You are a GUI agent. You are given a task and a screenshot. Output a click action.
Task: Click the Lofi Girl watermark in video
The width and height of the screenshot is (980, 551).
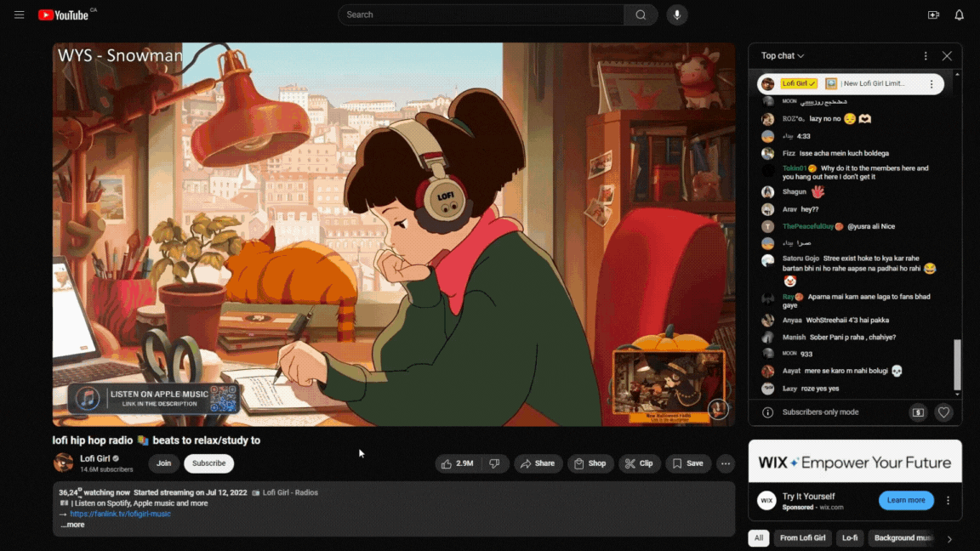[718, 408]
